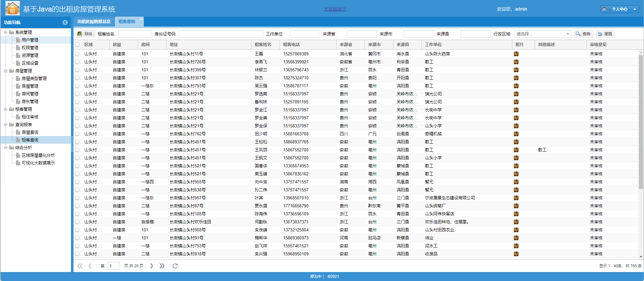The width and height of the screenshot is (644, 281).
Task: Open photo icon for tenant 罗选高
Action: (x=516, y=94)
